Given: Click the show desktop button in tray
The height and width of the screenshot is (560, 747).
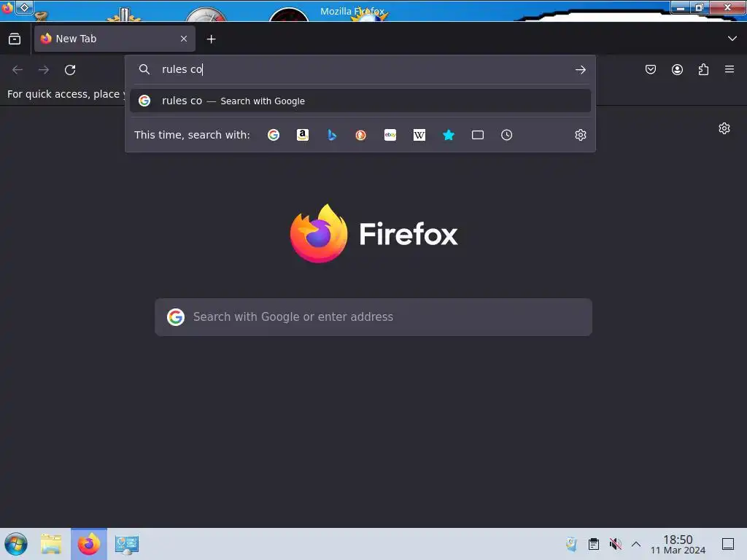Looking at the screenshot, I should [x=728, y=544].
